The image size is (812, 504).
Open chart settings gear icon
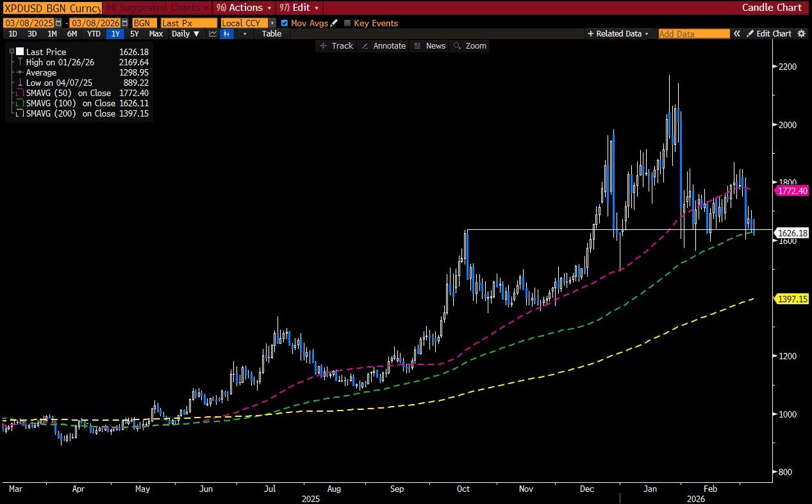pos(801,34)
